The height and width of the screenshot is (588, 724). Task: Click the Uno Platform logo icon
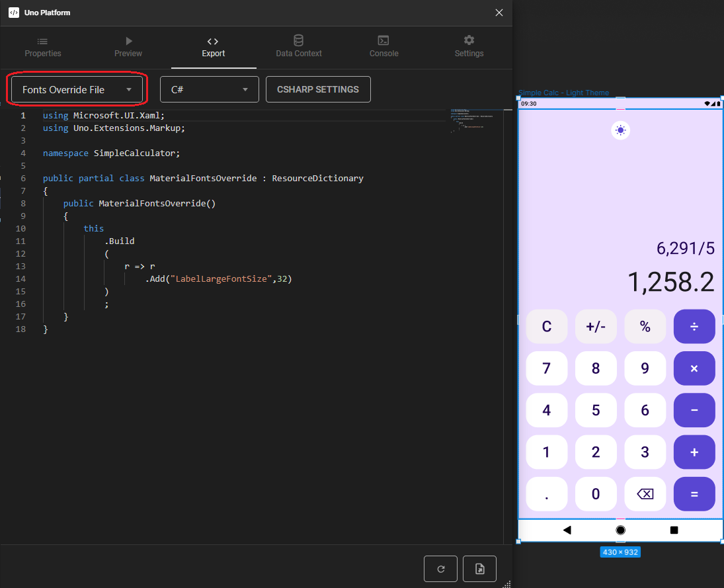click(x=14, y=12)
